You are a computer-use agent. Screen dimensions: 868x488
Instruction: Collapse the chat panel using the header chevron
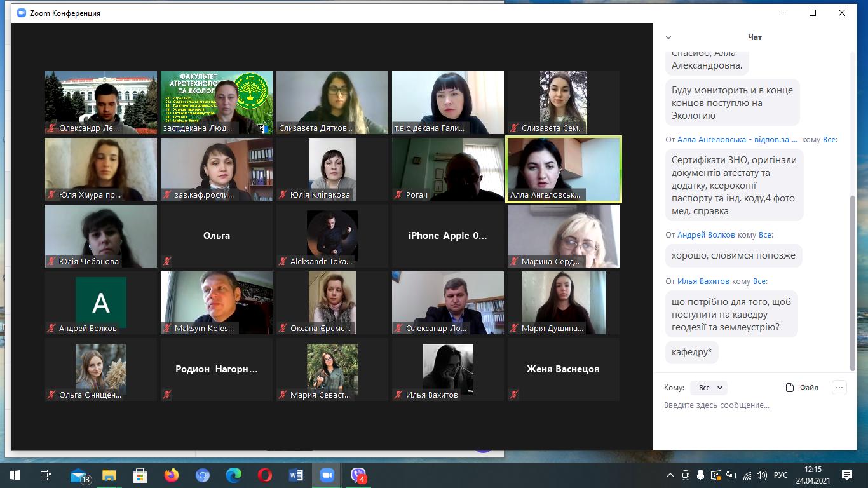click(668, 37)
